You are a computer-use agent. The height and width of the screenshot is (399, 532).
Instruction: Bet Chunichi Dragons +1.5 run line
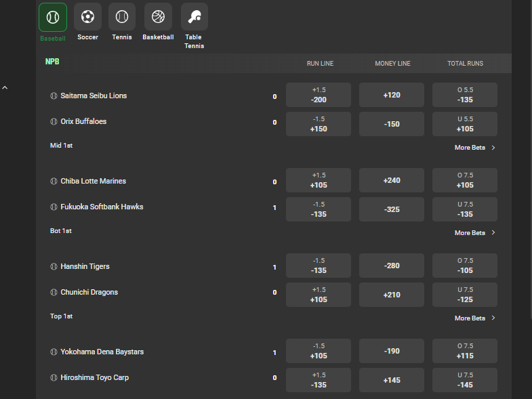click(x=319, y=295)
